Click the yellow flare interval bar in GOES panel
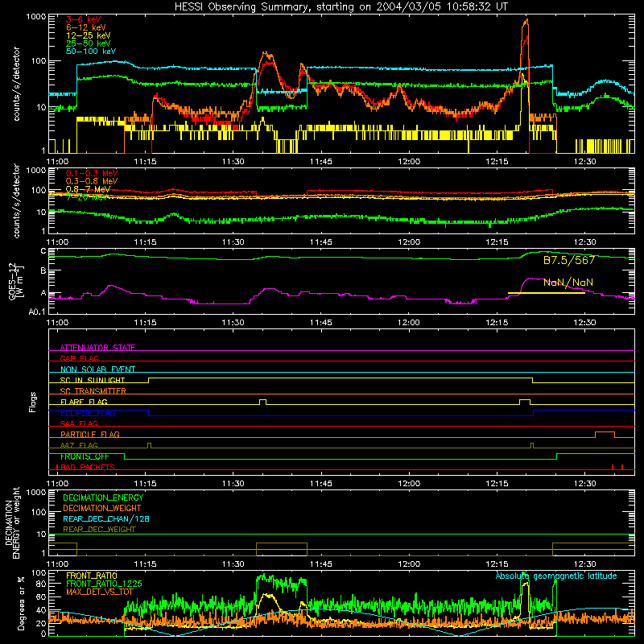 tap(547, 293)
